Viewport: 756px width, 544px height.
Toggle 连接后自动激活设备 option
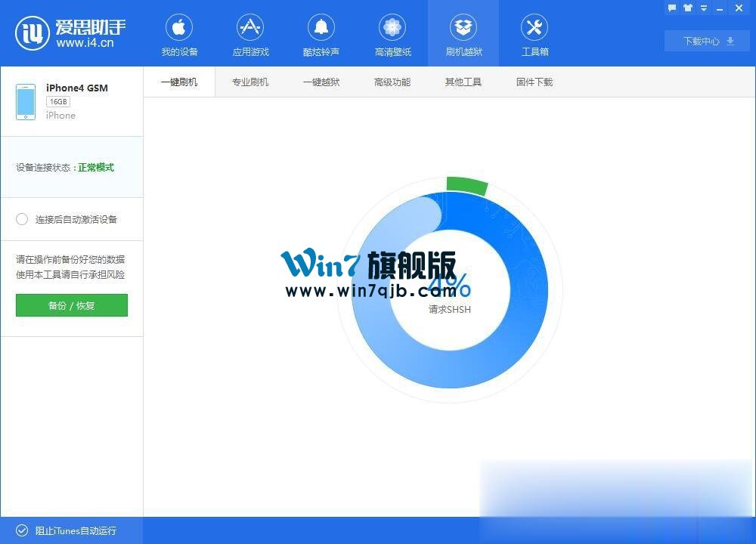[x=22, y=220]
